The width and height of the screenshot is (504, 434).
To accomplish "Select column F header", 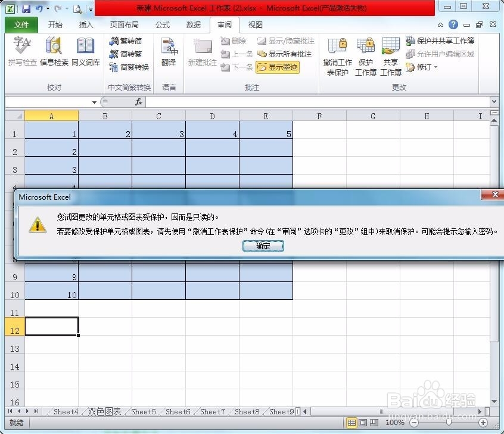I will [x=319, y=116].
